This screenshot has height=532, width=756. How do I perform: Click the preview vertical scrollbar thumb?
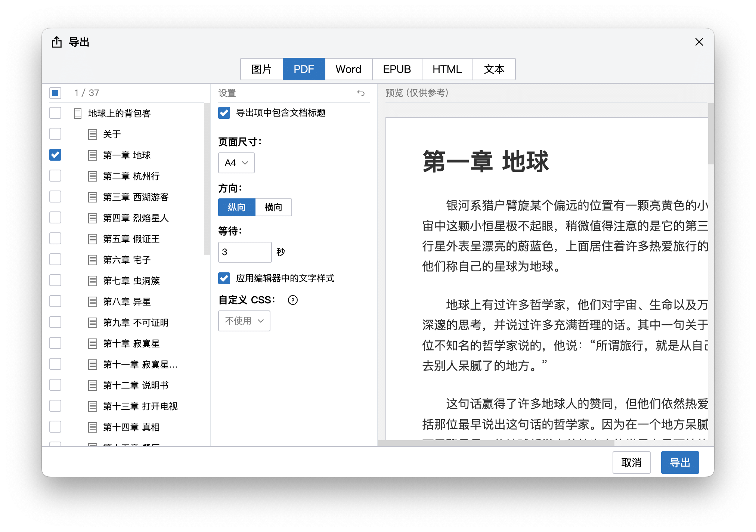click(711, 134)
